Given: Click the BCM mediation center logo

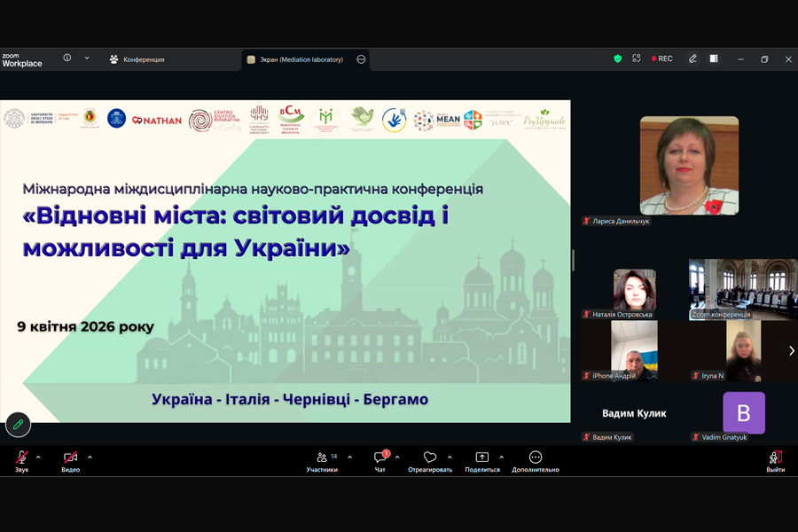Looking at the screenshot, I should [x=290, y=119].
